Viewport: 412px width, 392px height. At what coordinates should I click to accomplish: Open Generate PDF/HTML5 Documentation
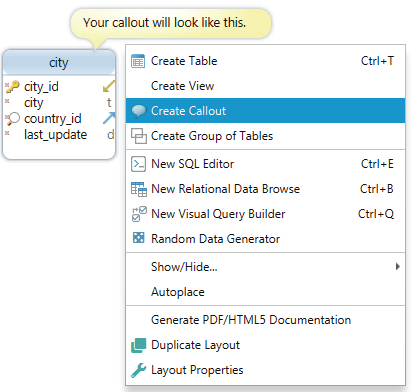(266, 320)
